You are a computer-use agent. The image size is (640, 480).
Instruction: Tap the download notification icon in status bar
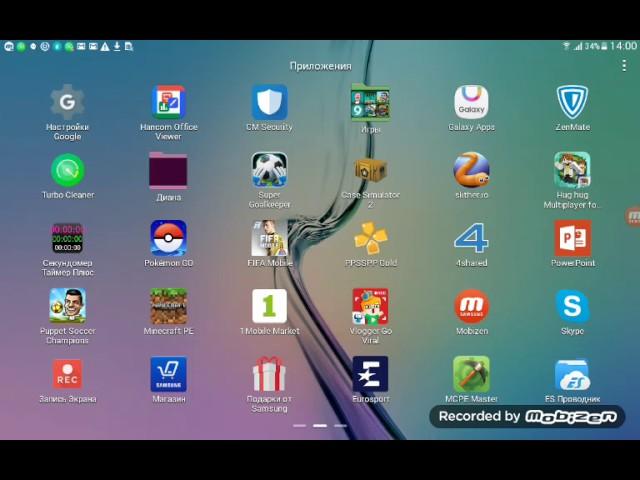117,46
